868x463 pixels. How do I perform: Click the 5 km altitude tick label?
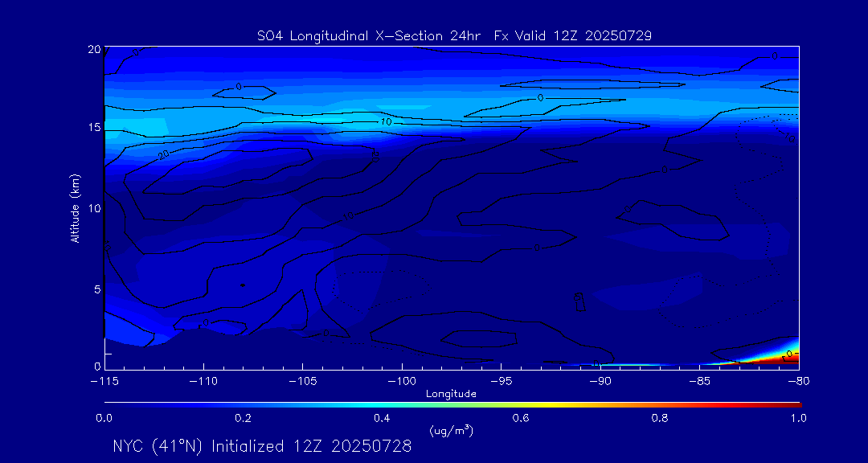coord(96,289)
